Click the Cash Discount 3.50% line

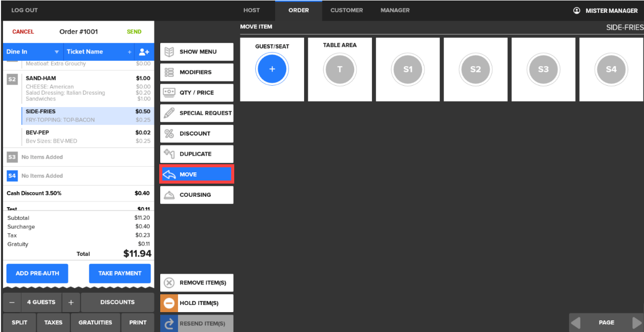pyautogui.click(x=78, y=193)
